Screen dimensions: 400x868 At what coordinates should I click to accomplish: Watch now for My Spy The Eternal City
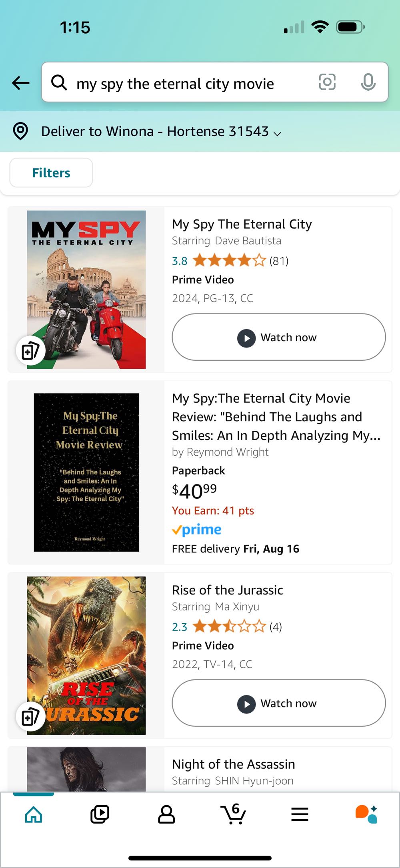tap(279, 337)
